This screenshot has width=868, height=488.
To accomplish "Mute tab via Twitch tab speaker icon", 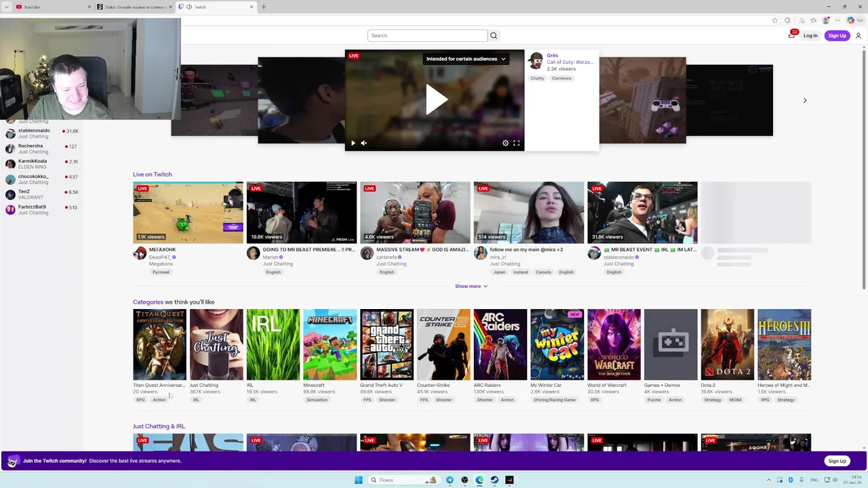I will click(189, 7).
